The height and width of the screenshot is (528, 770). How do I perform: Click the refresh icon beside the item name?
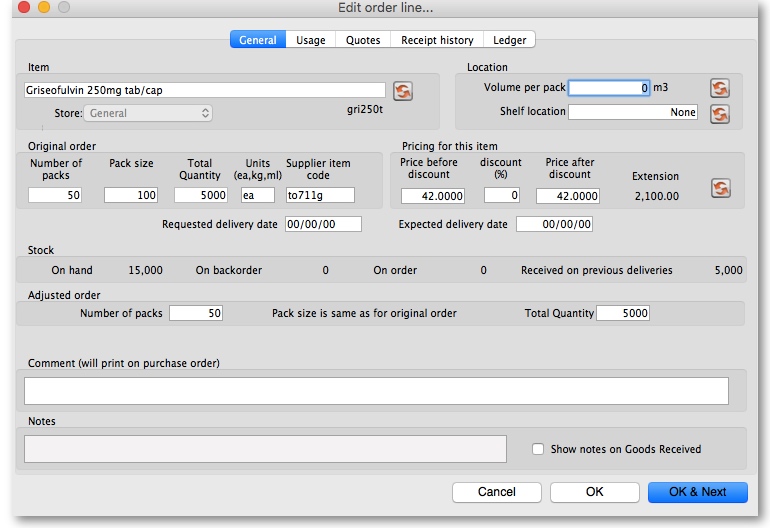pos(402,91)
